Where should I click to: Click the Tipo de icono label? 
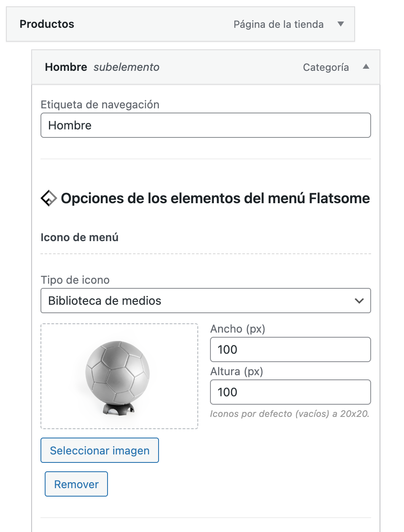coord(75,280)
